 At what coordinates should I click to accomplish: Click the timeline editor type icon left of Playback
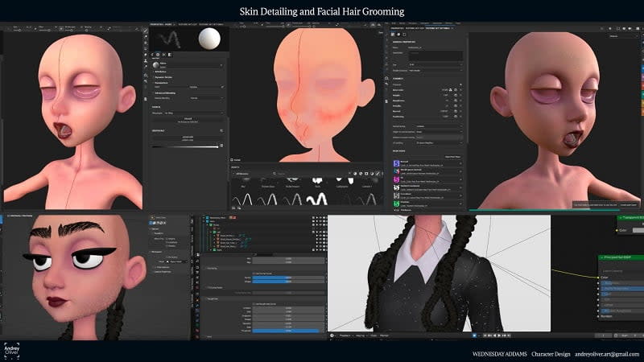[332, 335]
